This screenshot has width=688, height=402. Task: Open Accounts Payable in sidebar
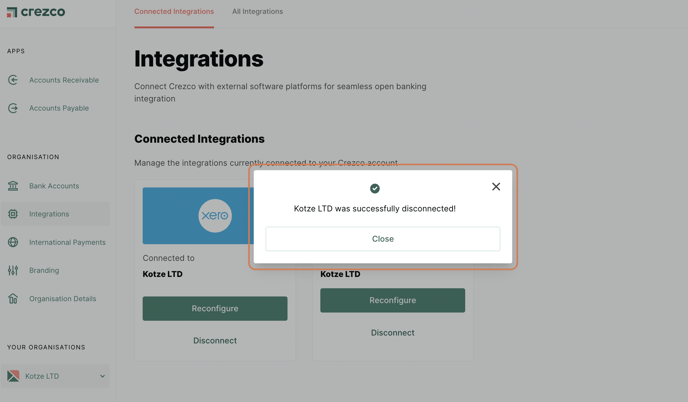click(x=59, y=108)
